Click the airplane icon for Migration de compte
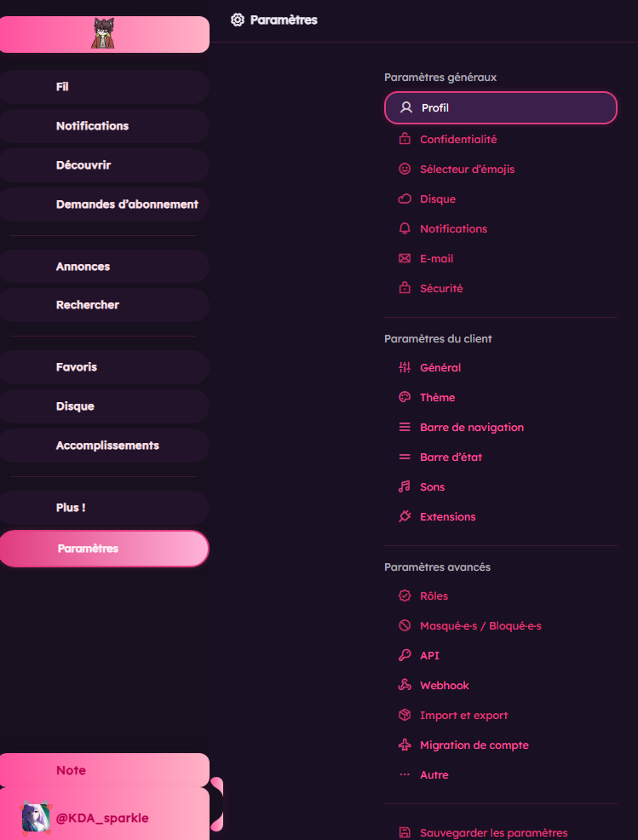This screenshot has height=840, width=638. (405, 745)
